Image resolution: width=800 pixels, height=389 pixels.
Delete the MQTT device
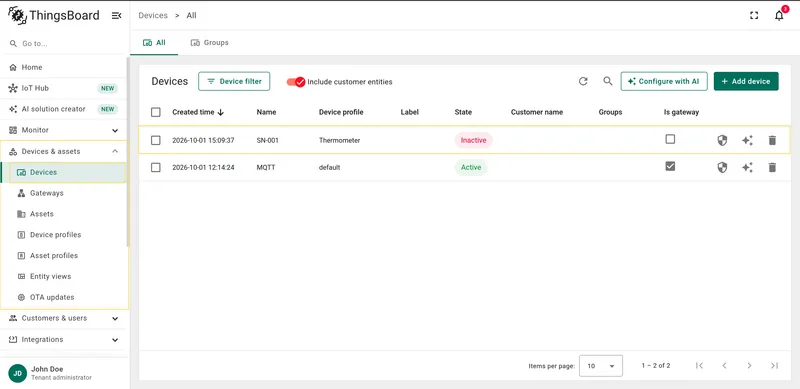coord(772,167)
